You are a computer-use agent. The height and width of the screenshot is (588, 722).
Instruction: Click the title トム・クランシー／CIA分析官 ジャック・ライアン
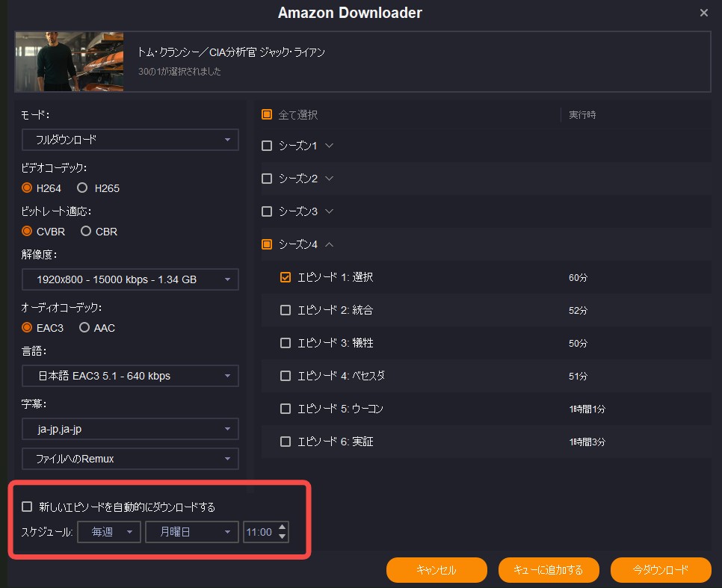tap(231, 52)
